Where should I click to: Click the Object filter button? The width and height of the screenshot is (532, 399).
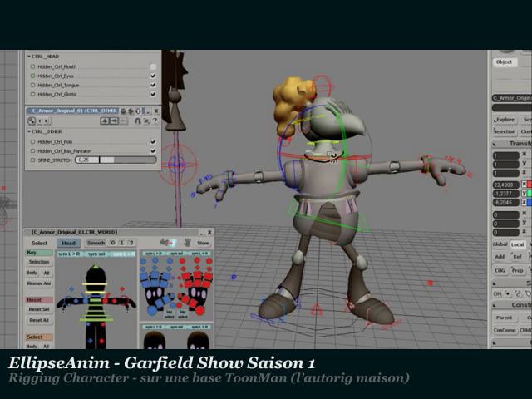(x=504, y=62)
